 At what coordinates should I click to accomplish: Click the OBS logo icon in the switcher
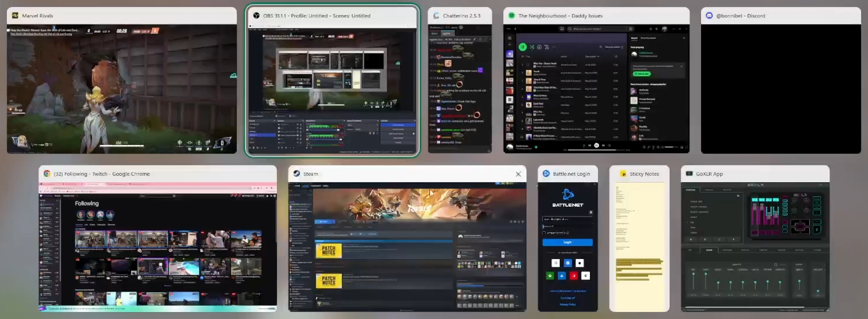point(256,16)
